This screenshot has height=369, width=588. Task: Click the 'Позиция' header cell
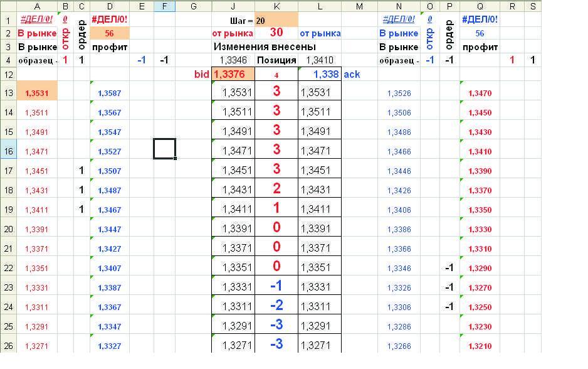tap(276, 60)
